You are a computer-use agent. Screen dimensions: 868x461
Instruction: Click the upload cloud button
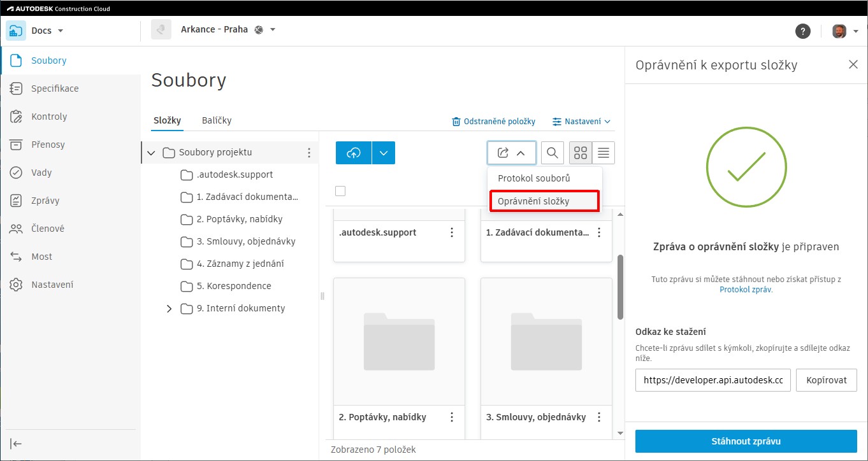tap(354, 153)
